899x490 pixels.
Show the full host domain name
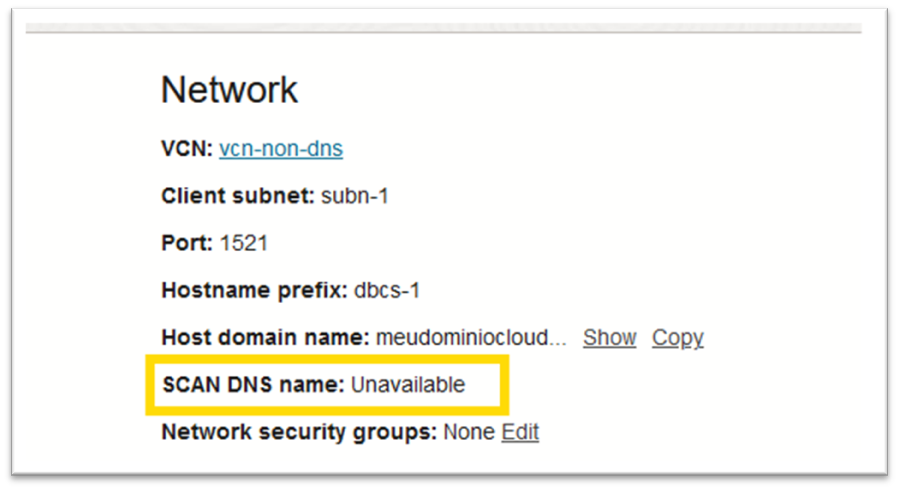point(609,338)
